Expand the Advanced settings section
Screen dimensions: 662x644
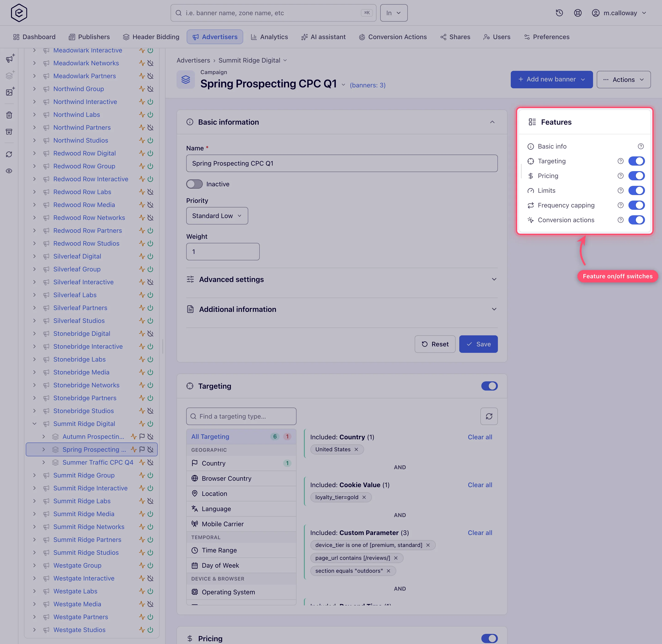342,279
